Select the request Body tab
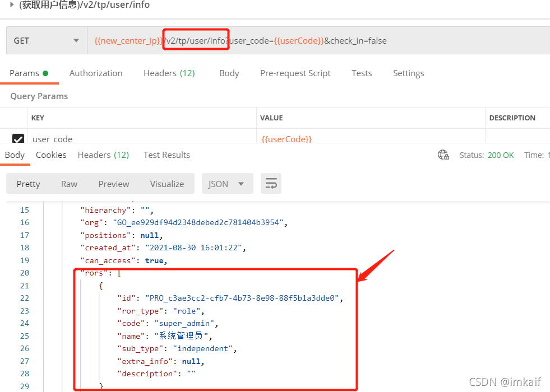 229,73
